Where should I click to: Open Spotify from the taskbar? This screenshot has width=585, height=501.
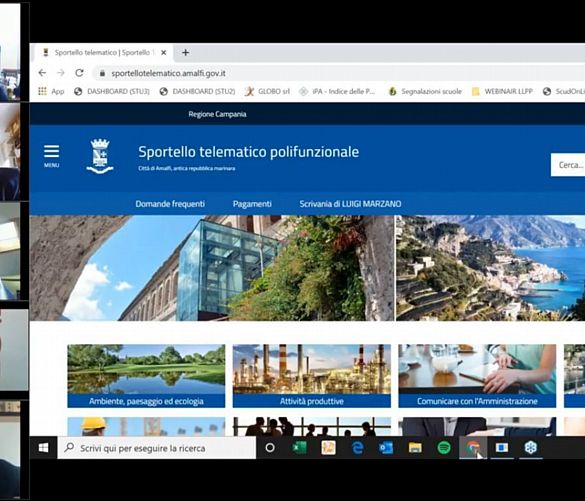tap(444, 448)
